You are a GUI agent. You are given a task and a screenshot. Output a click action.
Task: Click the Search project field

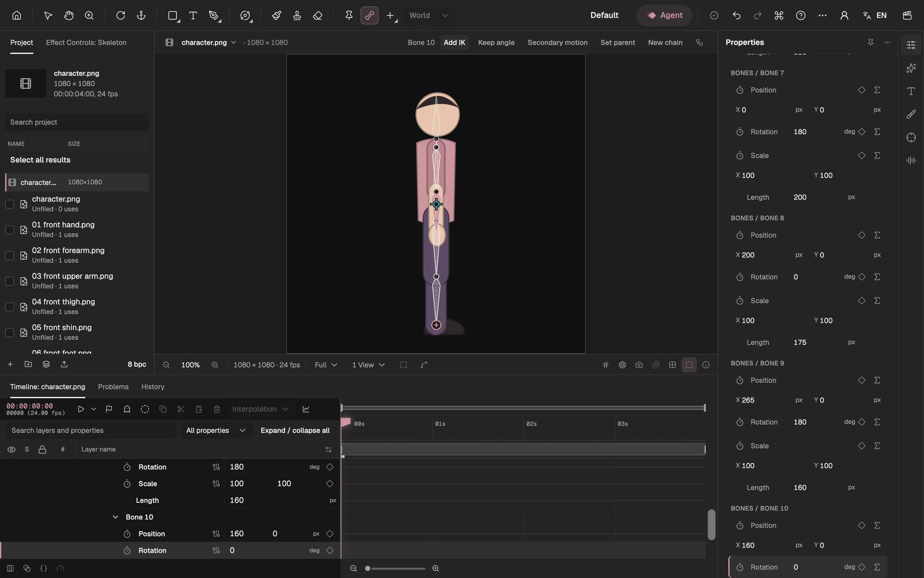(x=77, y=122)
